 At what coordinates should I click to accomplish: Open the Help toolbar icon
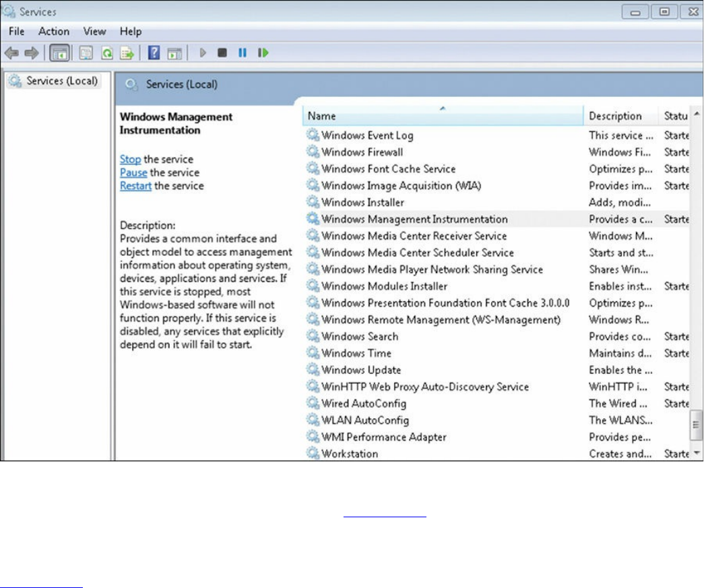coord(154,53)
